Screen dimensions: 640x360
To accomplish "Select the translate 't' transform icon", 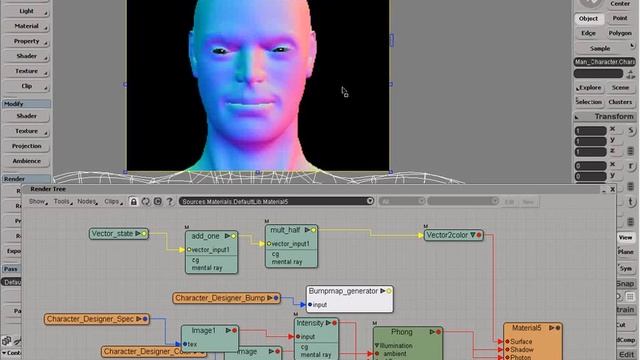I will click(631, 201).
